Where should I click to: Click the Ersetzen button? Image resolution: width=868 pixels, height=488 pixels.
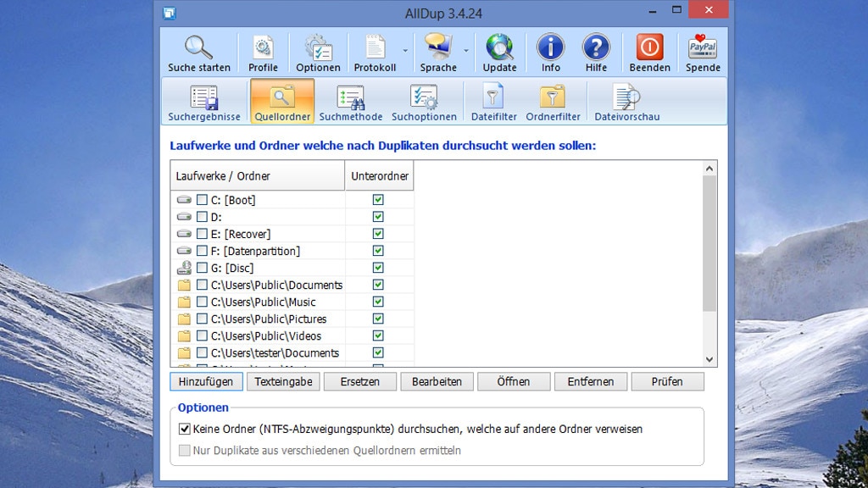tap(359, 382)
